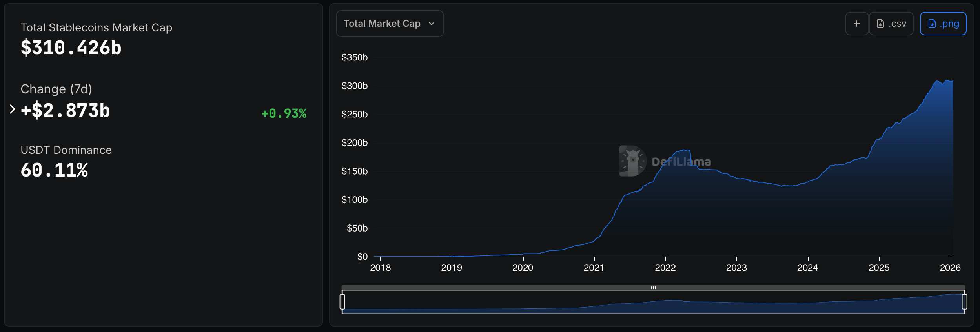Select the 2021 label on the x-axis
Viewport: 980px width, 332px height.
tap(594, 268)
